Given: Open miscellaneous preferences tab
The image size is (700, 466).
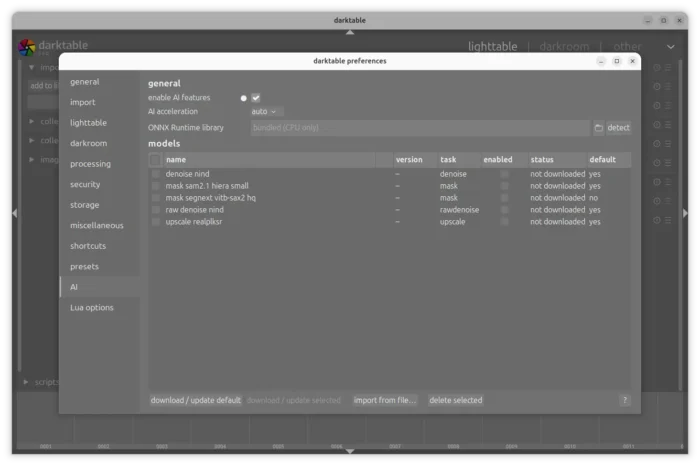Looking at the screenshot, I should click(96, 226).
